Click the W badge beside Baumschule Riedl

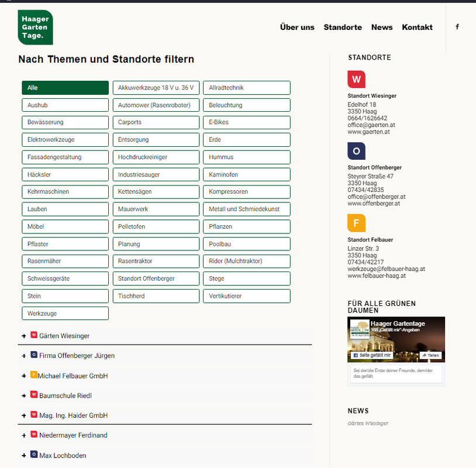pyautogui.click(x=34, y=394)
